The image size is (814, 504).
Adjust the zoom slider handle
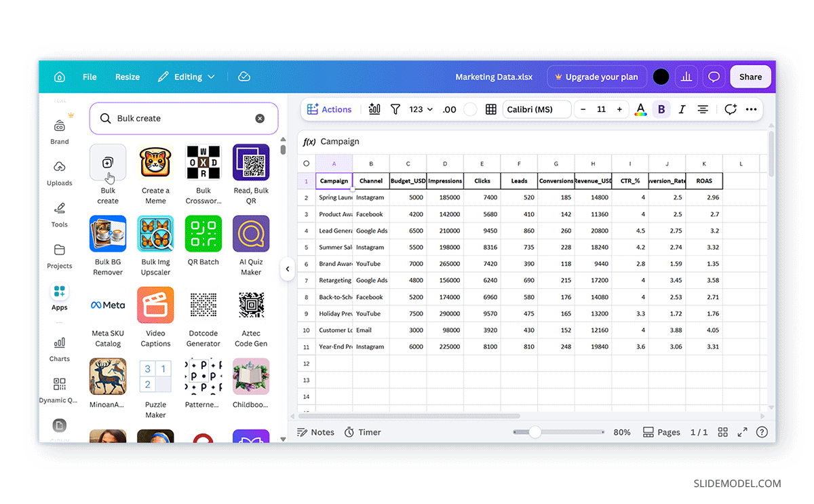click(x=535, y=432)
